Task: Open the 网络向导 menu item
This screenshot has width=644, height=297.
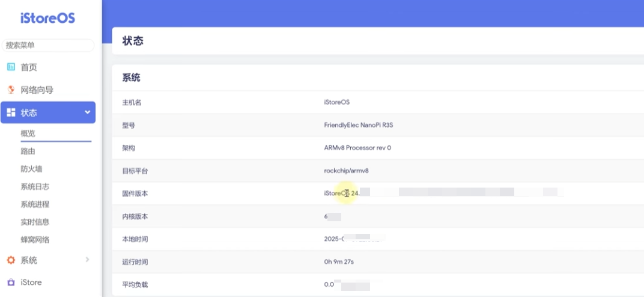Action: (37, 90)
